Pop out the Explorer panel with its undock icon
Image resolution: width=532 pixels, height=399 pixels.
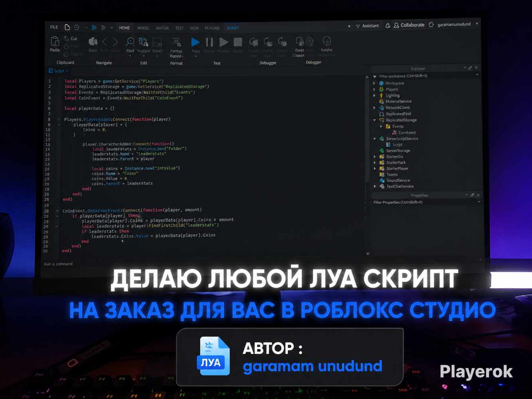(470, 68)
